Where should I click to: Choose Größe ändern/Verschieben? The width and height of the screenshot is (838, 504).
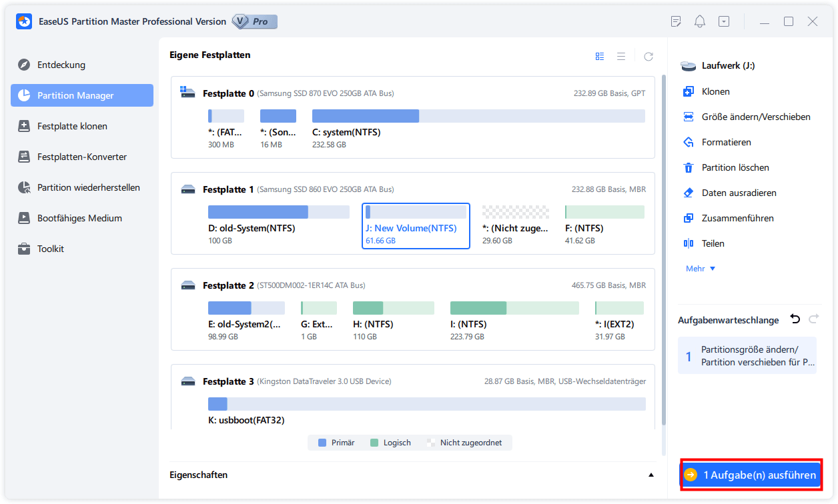click(x=756, y=117)
